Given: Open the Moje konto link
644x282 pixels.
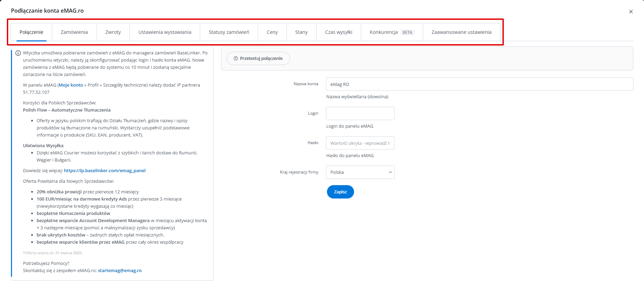Looking at the screenshot, I should (71, 85).
